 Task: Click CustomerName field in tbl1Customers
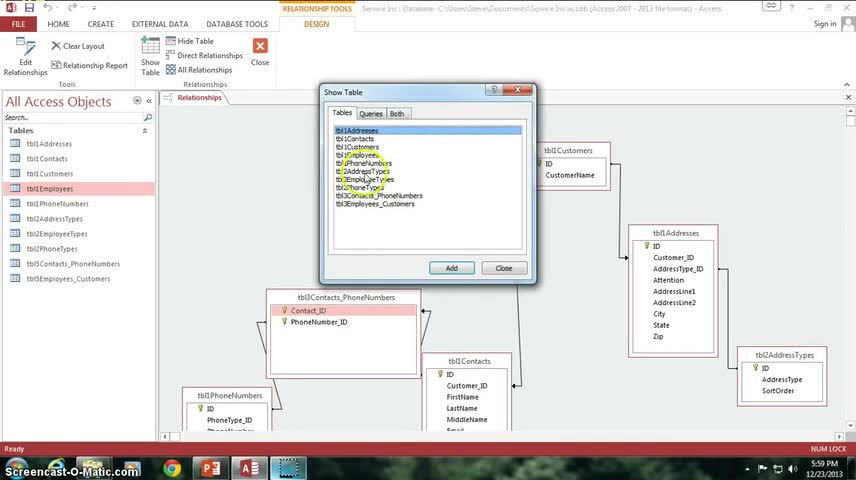click(570, 175)
